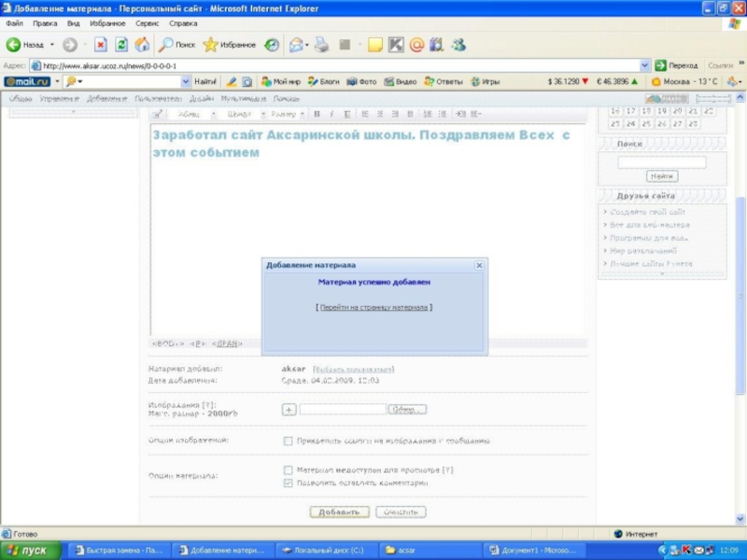
Task: Click the Mail envelope toolbar icon
Action: click(297, 44)
